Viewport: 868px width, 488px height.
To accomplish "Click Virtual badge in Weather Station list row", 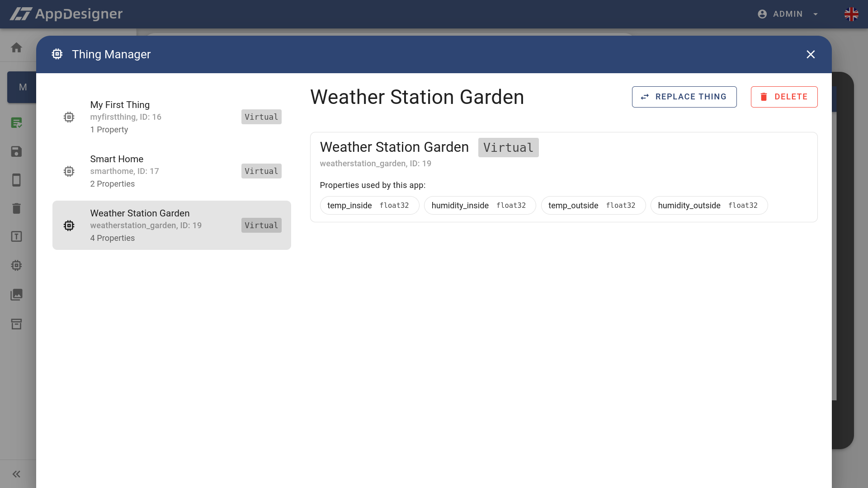I will pyautogui.click(x=261, y=225).
